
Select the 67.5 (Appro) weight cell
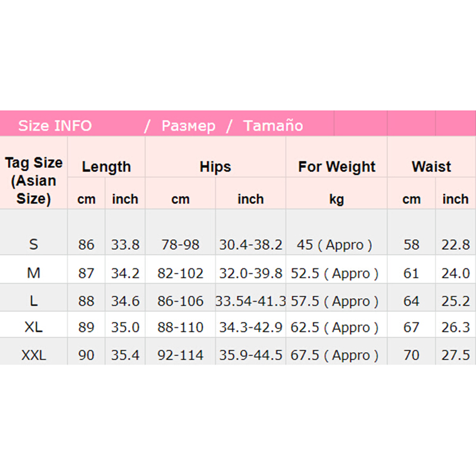pyautogui.click(x=335, y=355)
